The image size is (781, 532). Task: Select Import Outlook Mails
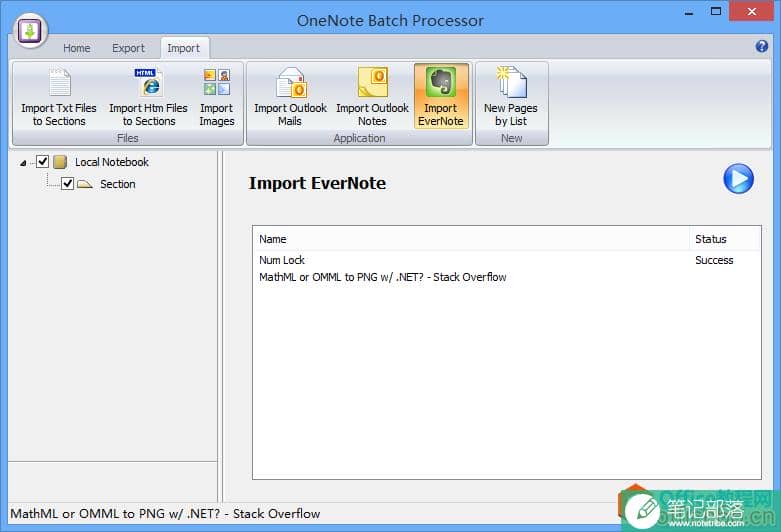point(290,98)
